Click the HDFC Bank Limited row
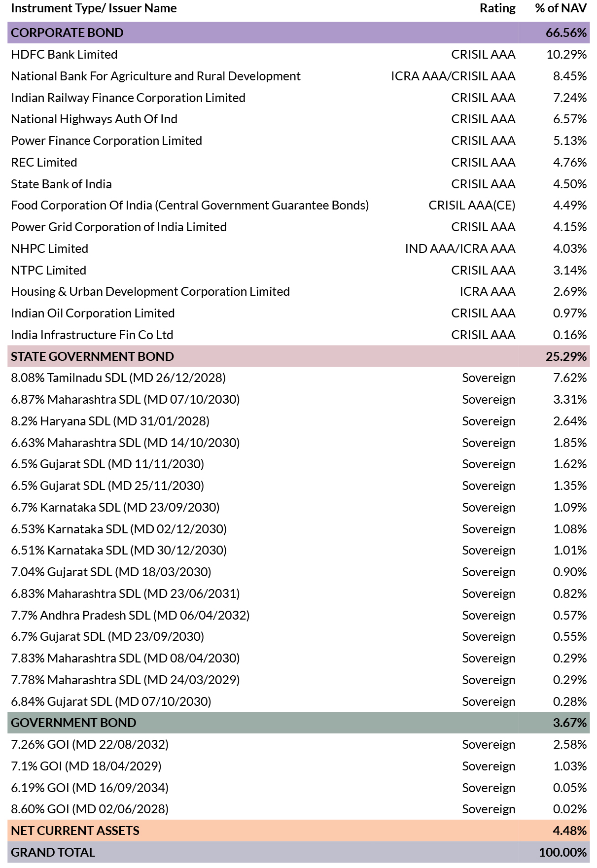Viewport: 597px width, 868px height. 298,54
